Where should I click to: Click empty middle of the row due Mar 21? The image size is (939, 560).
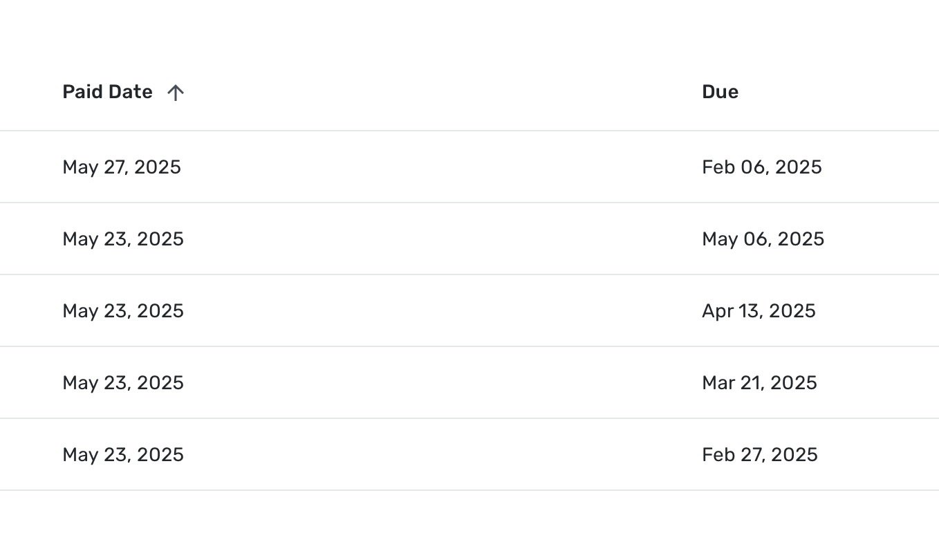coord(443,383)
